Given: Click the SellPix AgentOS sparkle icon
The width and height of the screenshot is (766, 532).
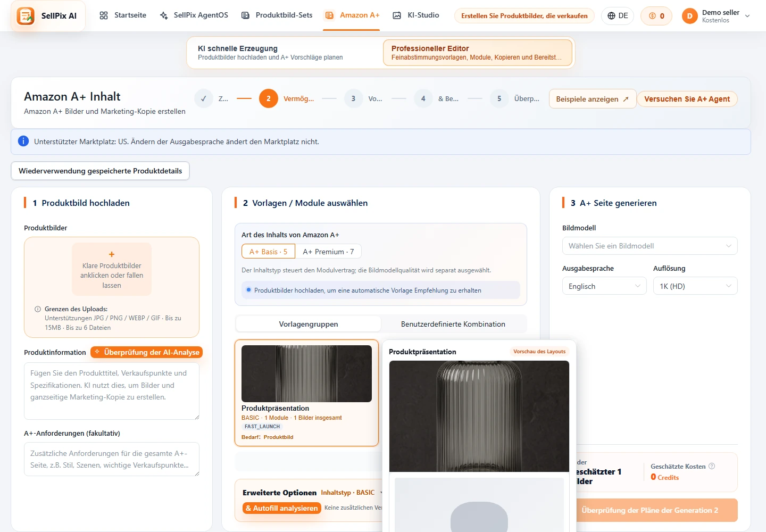Looking at the screenshot, I should pyautogui.click(x=164, y=15).
